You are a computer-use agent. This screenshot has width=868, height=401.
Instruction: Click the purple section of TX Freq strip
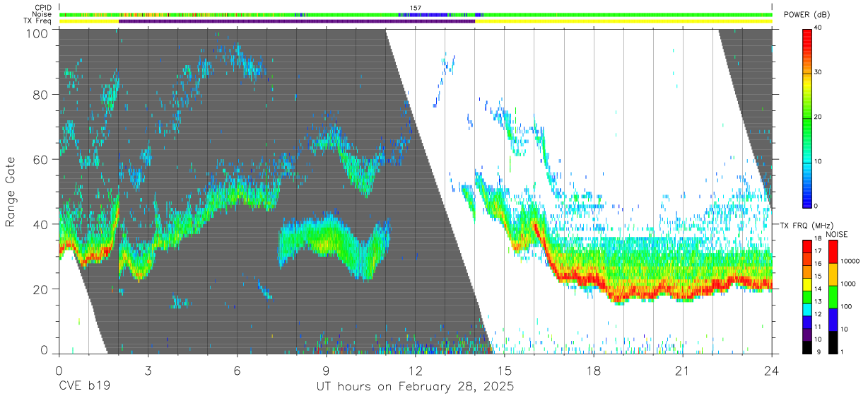(297, 21)
